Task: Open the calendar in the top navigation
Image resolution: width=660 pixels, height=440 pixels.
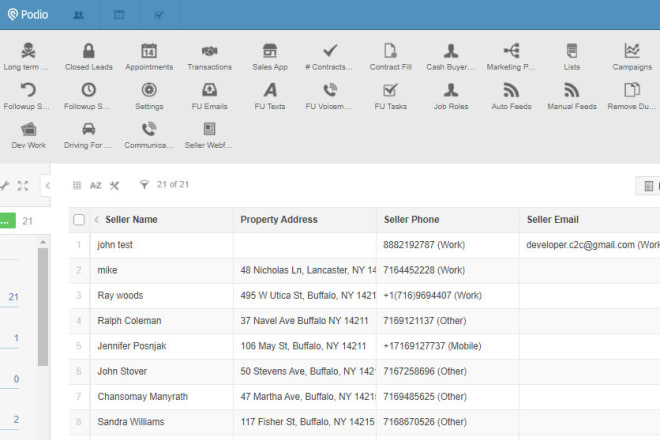Action: (x=119, y=15)
